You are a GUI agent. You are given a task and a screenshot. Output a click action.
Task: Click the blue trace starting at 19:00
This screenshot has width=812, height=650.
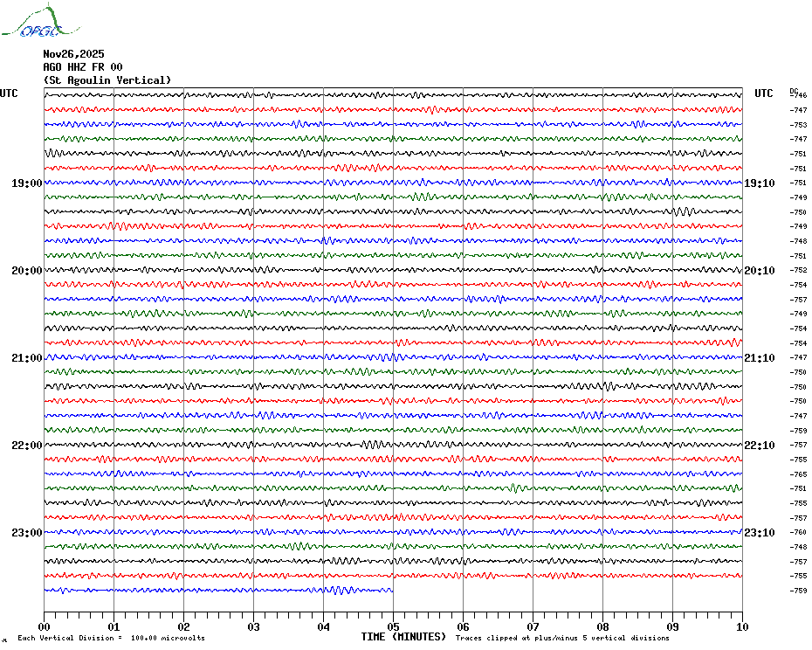(394, 183)
